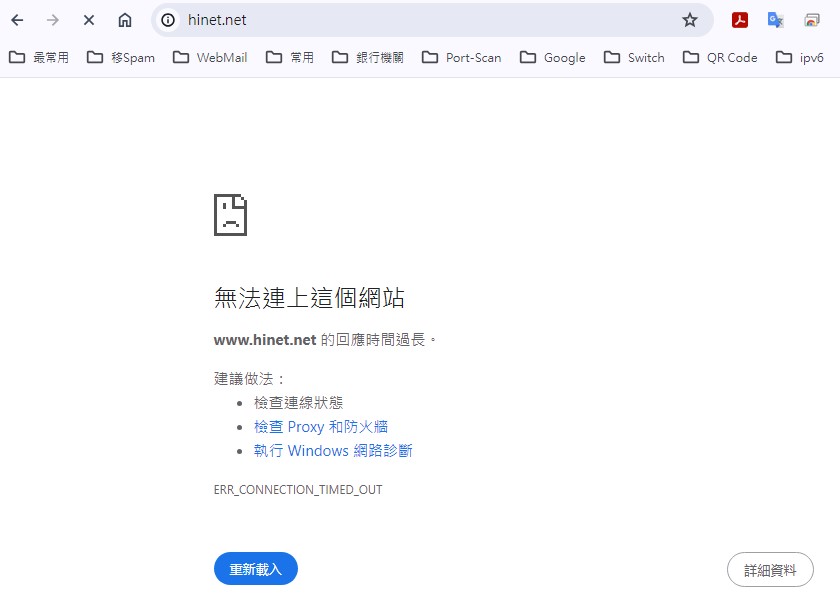840x609 pixels.
Task: Open the Switch bookmark folder
Action: [635, 58]
